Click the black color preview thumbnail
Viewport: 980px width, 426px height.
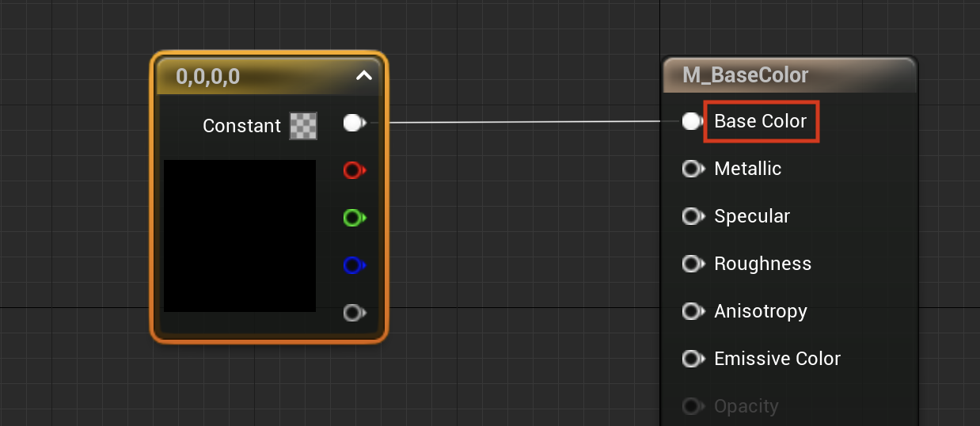240,235
